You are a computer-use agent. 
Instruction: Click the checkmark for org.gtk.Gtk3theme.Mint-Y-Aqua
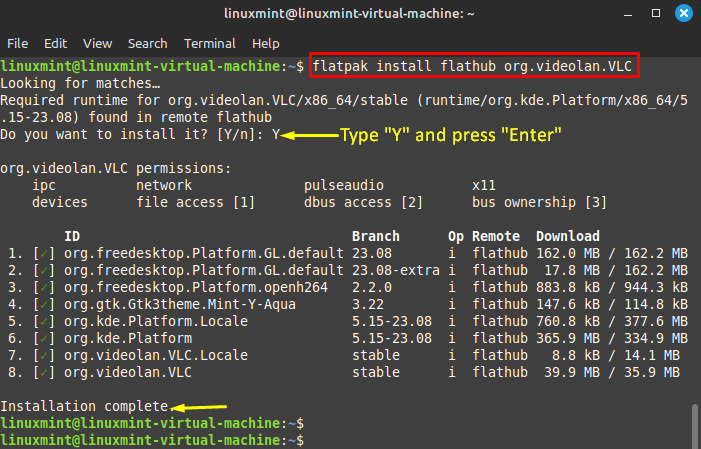pos(39,306)
